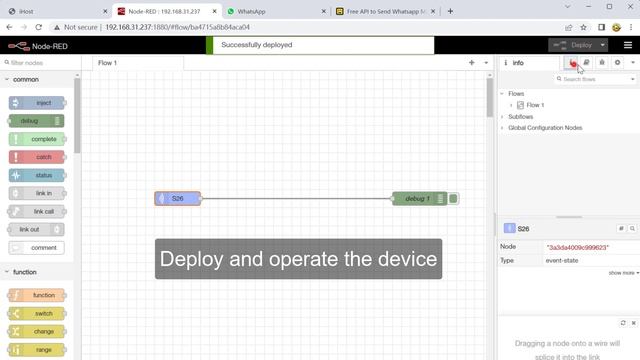This screenshot has height=360, width=640.
Task: Collapse the Flows tree section
Action: click(x=502, y=93)
